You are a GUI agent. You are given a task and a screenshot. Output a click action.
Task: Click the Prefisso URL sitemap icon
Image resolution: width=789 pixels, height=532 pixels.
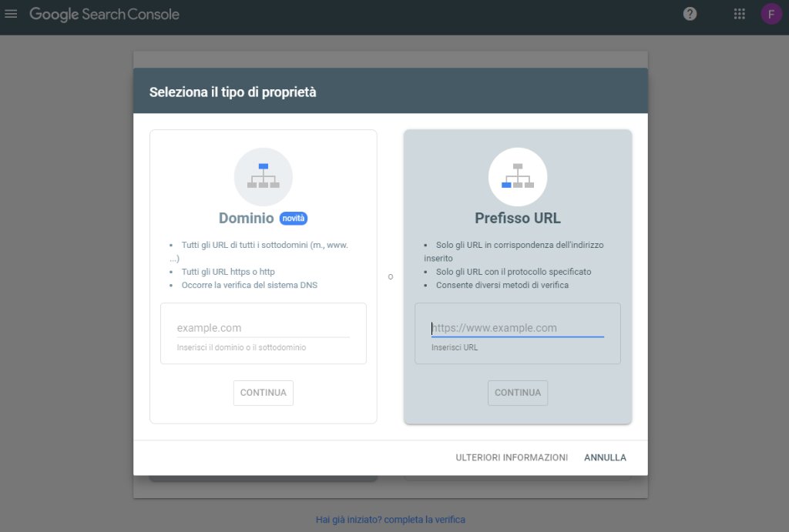click(x=517, y=176)
